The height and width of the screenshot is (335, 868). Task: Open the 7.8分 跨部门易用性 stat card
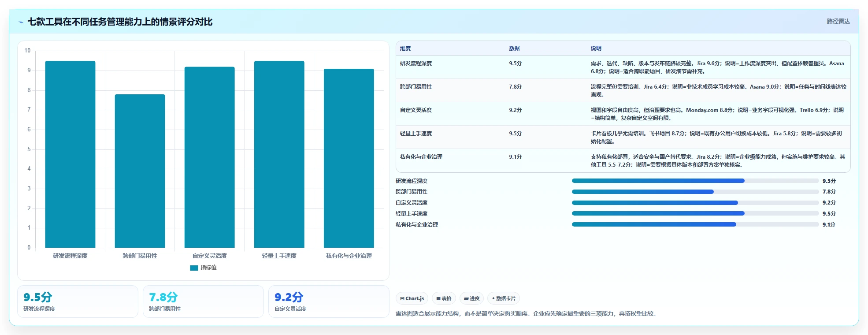(203, 301)
